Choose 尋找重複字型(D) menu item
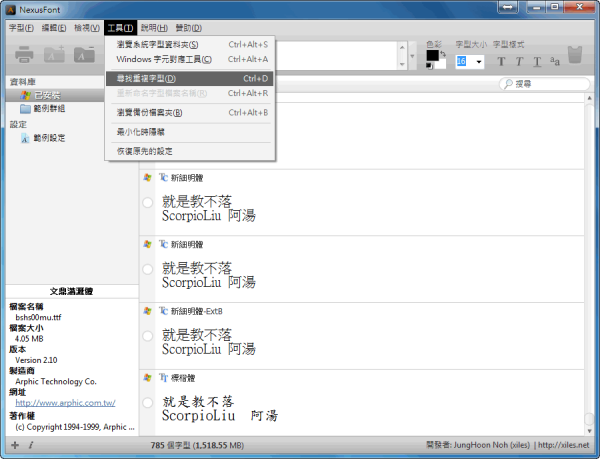600x459 pixels. pyautogui.click(x=190, y=78)
